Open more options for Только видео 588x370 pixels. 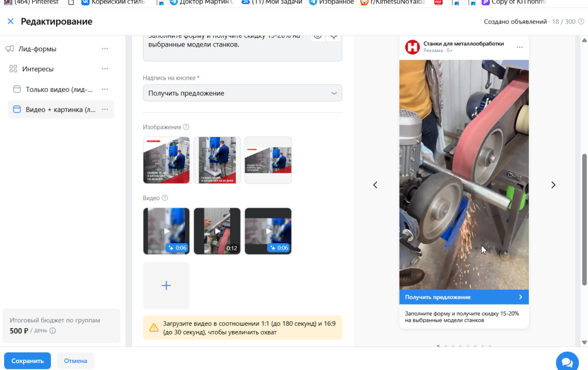click(105, 89)
